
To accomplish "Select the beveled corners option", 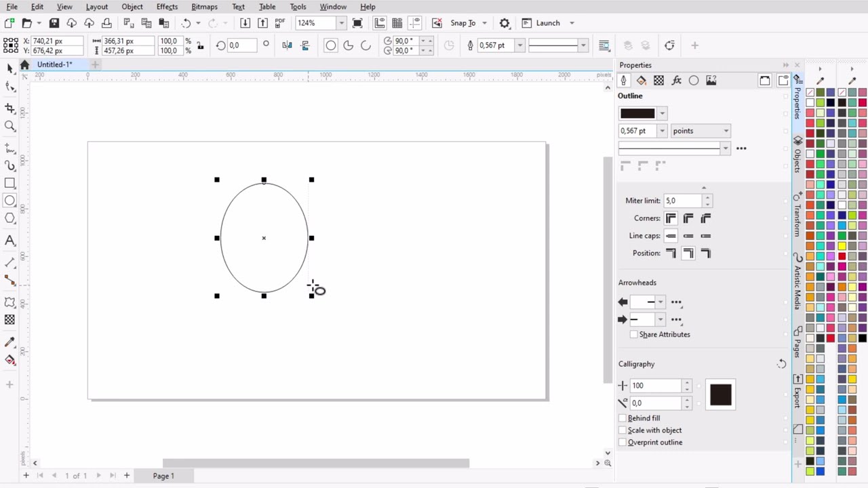I will pyautogui.click(x=706, y=218).
